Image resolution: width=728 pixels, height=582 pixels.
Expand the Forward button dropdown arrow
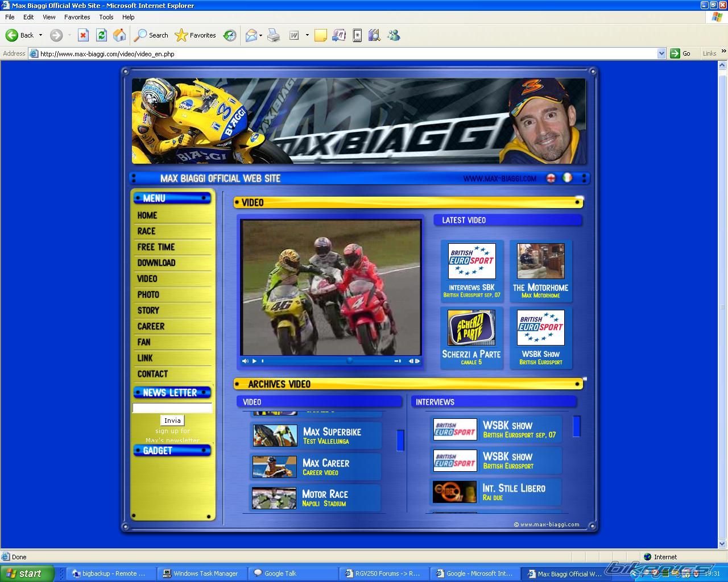69,35
